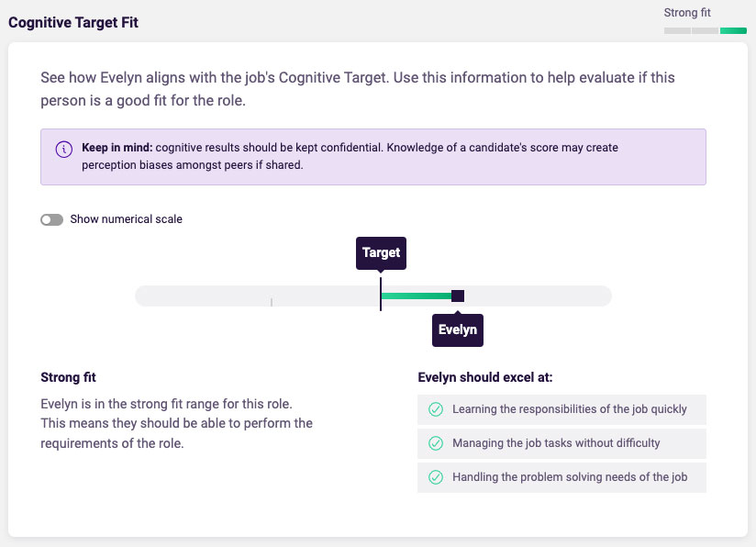756x547 pixels.
Task: Click the info icon in confidentiality notice
Action: click(64, 149)
